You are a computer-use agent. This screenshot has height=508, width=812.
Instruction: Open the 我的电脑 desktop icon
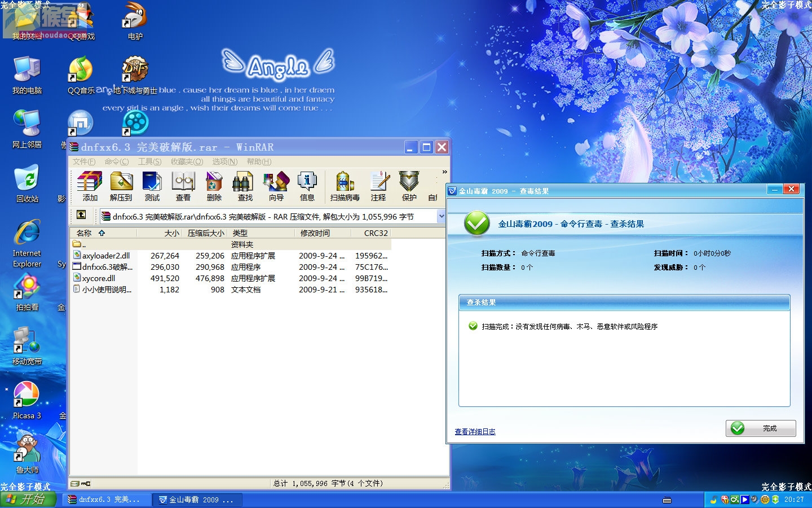click(x=27, y=75)
